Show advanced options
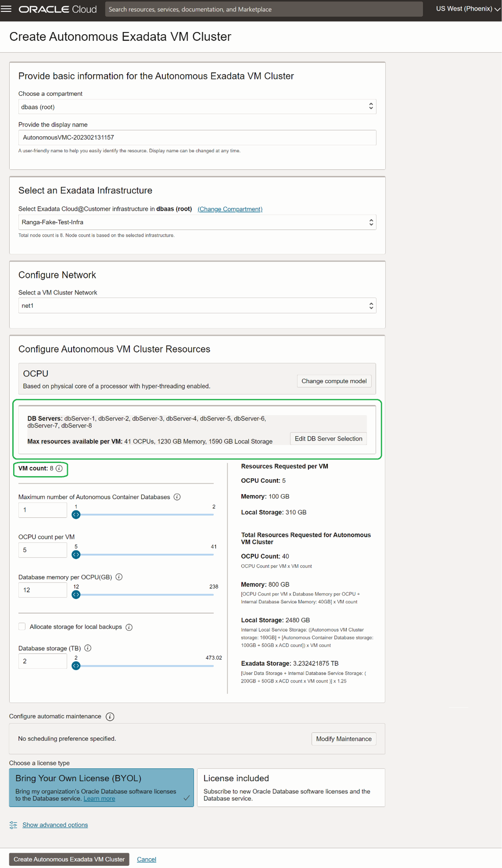This screenshot has width=502, height=868. 55,825
